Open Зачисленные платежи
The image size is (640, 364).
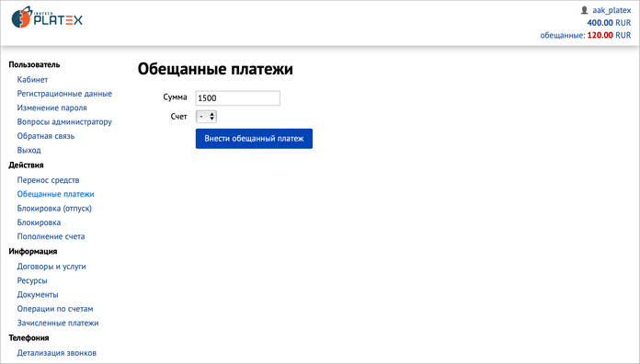point(58,323)
